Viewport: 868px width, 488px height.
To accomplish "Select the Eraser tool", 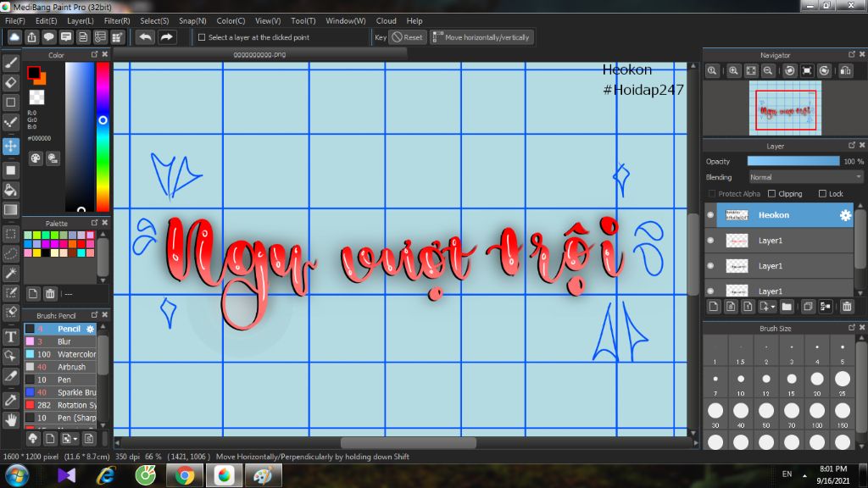I will click(10, 82).
